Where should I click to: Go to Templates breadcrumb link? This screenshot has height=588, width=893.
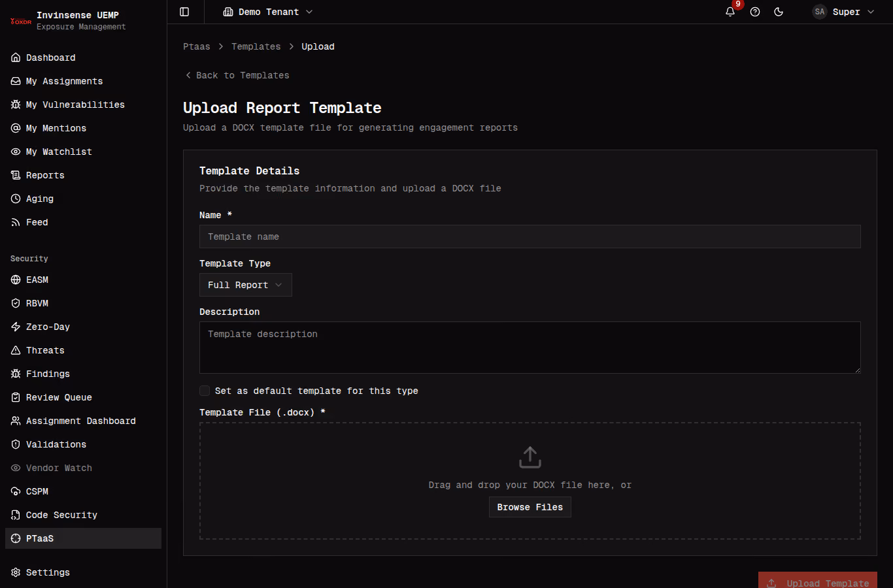coord(256,46)
